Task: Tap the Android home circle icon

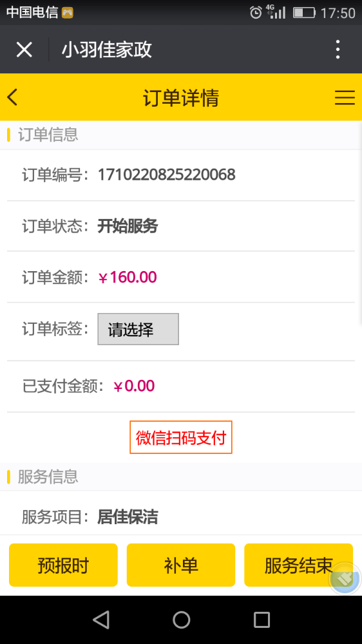Action: [181, 620]
